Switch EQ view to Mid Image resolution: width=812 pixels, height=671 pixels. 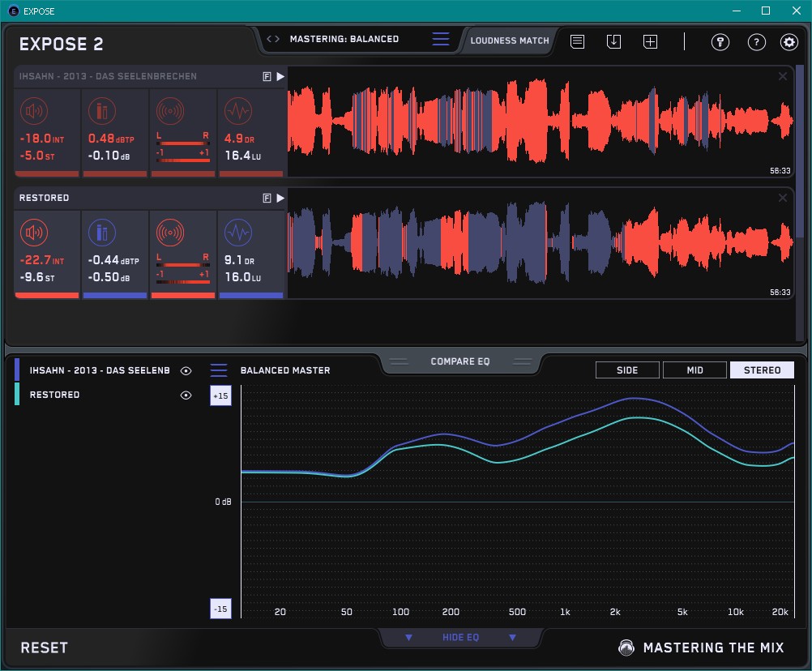click(694, 370)
